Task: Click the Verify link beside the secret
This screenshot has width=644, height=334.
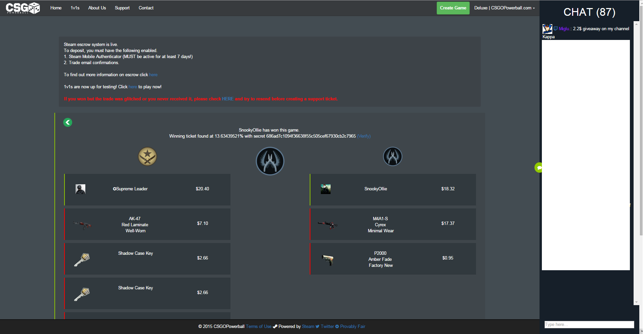Action: [363, 136]
